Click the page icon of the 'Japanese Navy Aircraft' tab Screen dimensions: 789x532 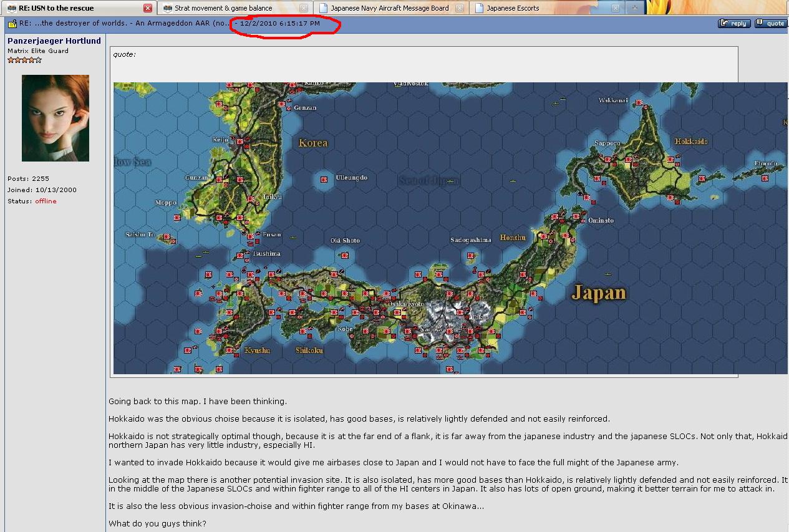point(323,8)
